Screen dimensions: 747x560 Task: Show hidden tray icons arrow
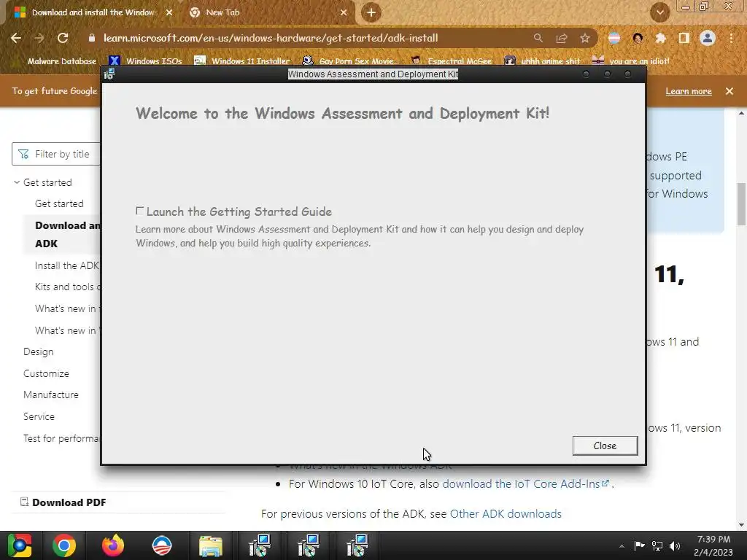point(622,546)
